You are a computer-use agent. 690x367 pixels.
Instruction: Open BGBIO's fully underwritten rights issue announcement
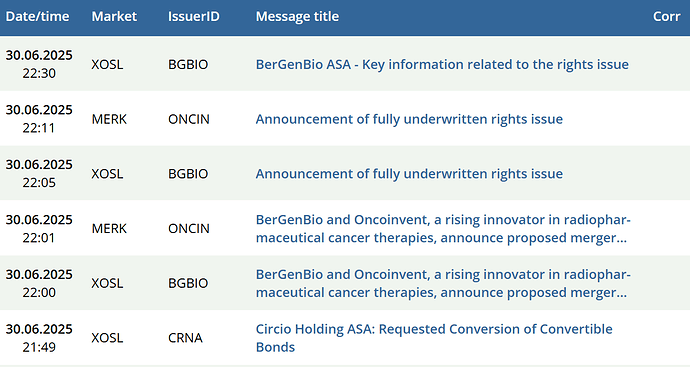tap(409, 173)
